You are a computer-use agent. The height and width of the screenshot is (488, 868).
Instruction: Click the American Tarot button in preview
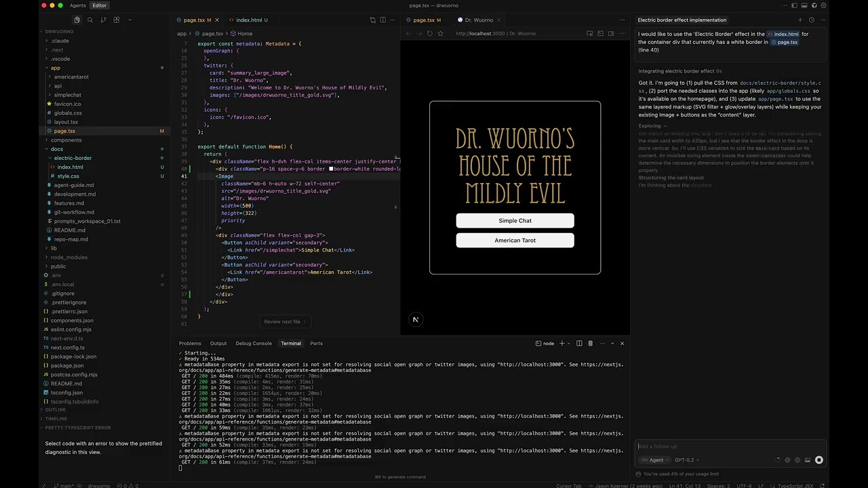(x=515, y=240)
